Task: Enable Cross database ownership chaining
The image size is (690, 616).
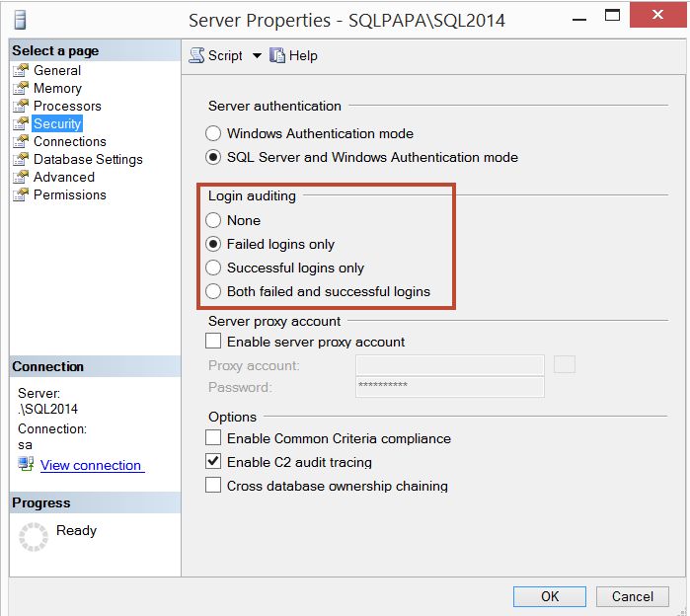Action: pyautogui.click(x=213, y=486)
